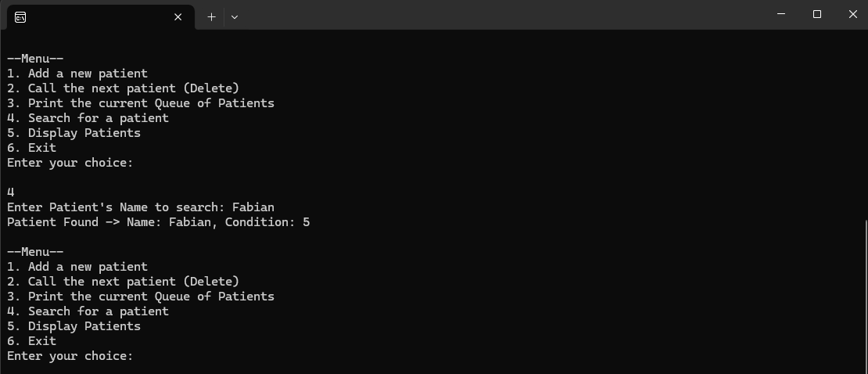Click '6. Exit' in the second menu
This screenshot has height=374, width=868.
pyautogui.click(x=32, y=341)
